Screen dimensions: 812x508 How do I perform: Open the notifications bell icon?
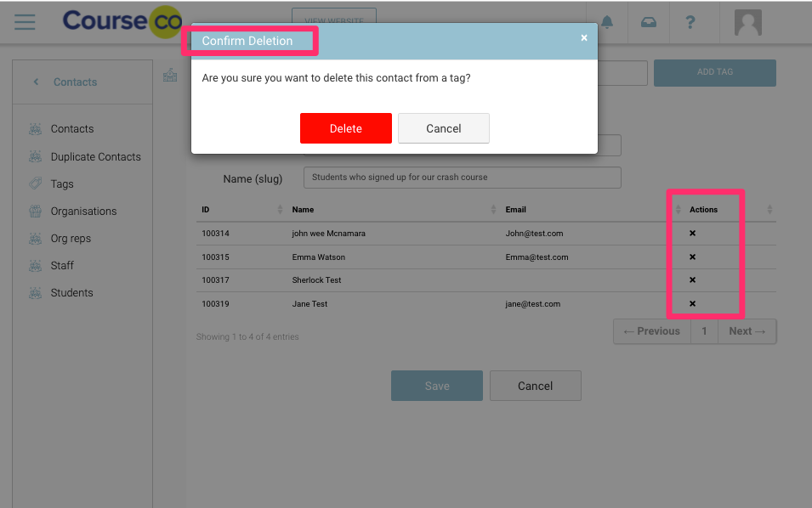click(x=607, y=22)
